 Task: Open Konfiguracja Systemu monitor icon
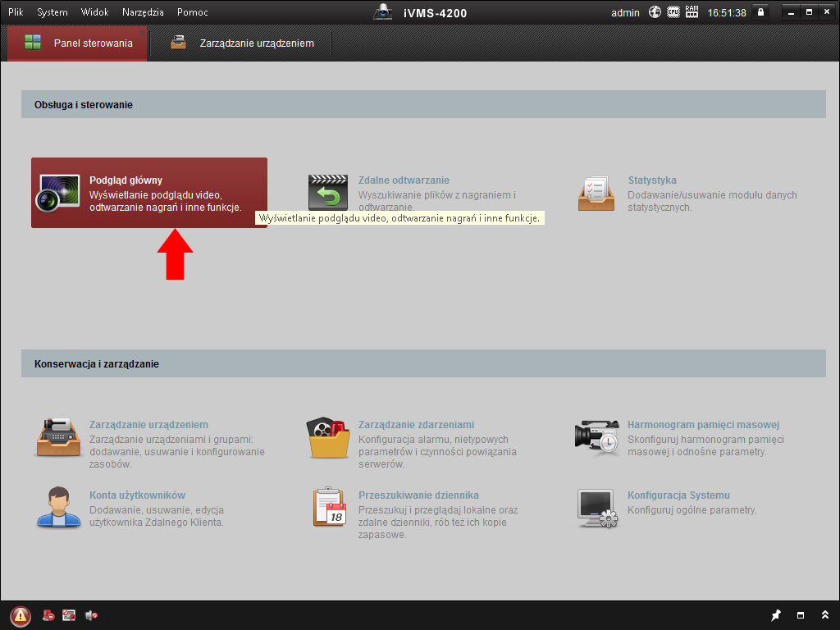pyautogui.click(x=596, y=507)
